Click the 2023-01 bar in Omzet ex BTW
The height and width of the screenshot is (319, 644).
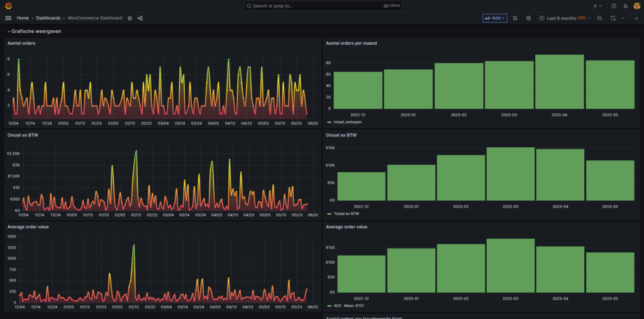coord(411,182)
